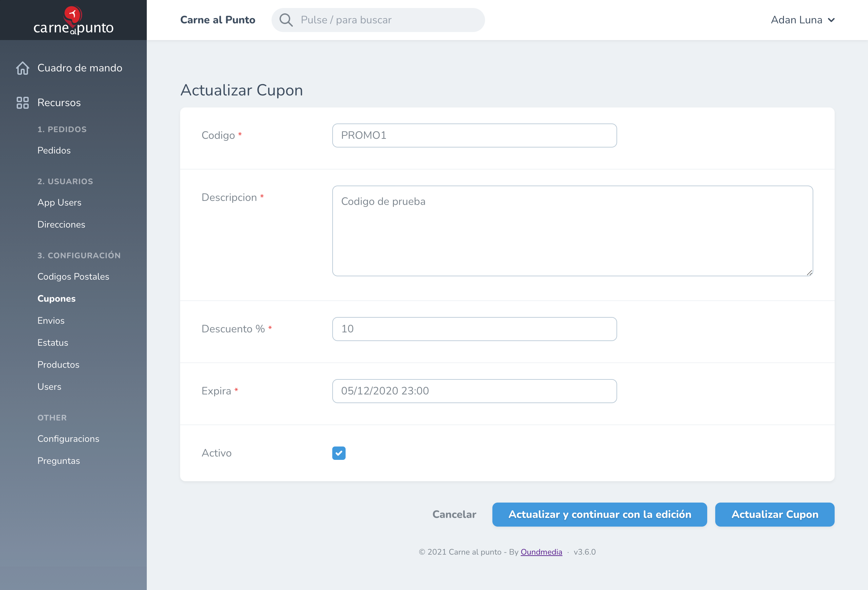Click the Carne al Punto logo

73,20
